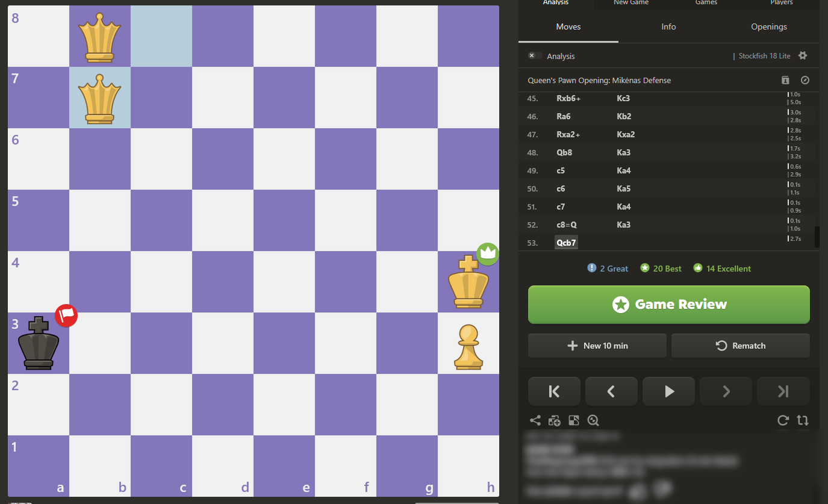Open the Analysis top tab
The image size is (828, 504).
pos(556,3)
